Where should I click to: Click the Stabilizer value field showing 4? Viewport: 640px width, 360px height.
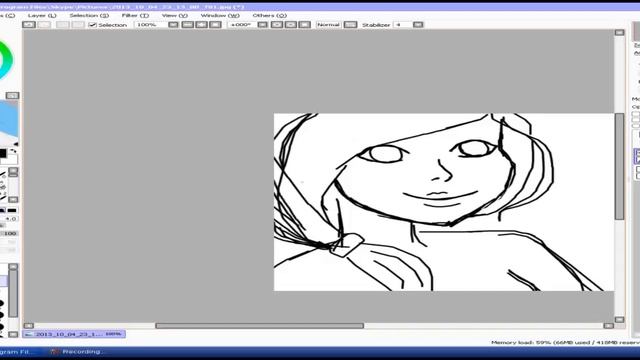coord(402,25)
